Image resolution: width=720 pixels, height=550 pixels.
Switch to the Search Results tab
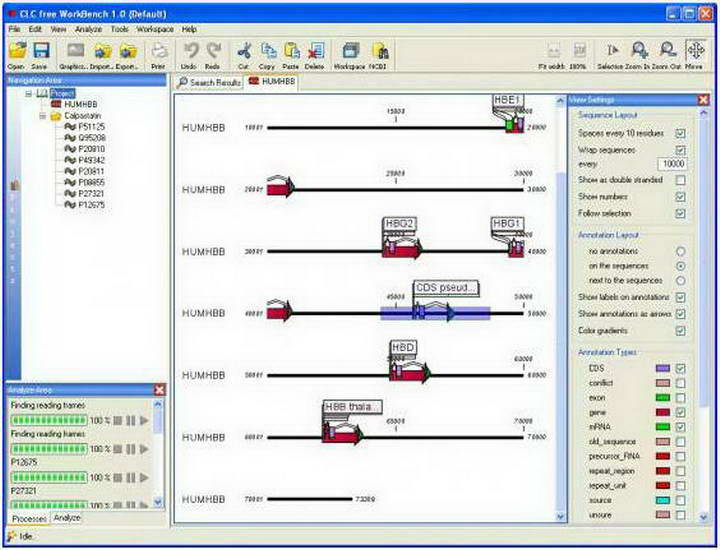click(x=209, y=83)
